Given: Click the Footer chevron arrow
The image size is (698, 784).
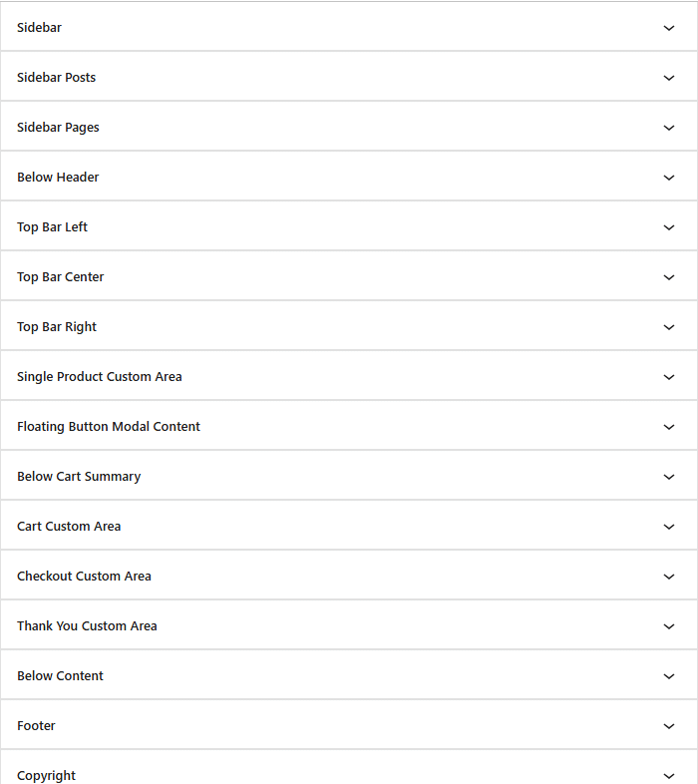Looking at the screenshot, I should click(x=669, y=726).
